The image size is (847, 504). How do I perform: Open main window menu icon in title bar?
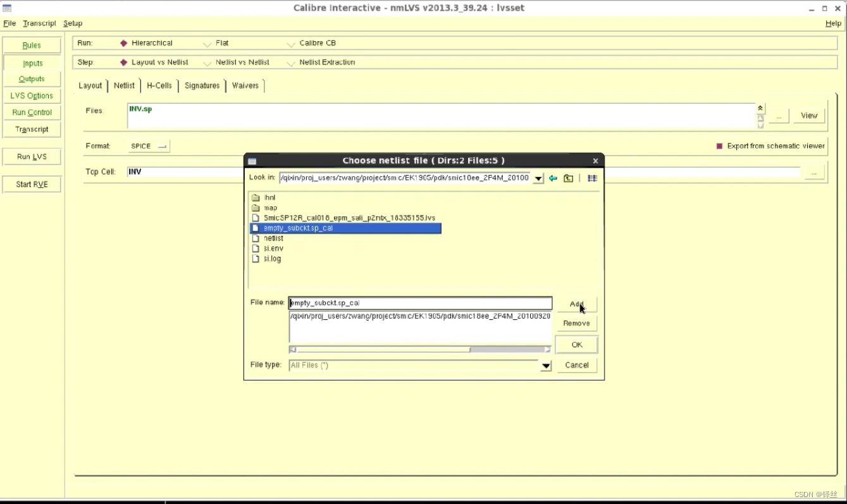coord(7,8)
